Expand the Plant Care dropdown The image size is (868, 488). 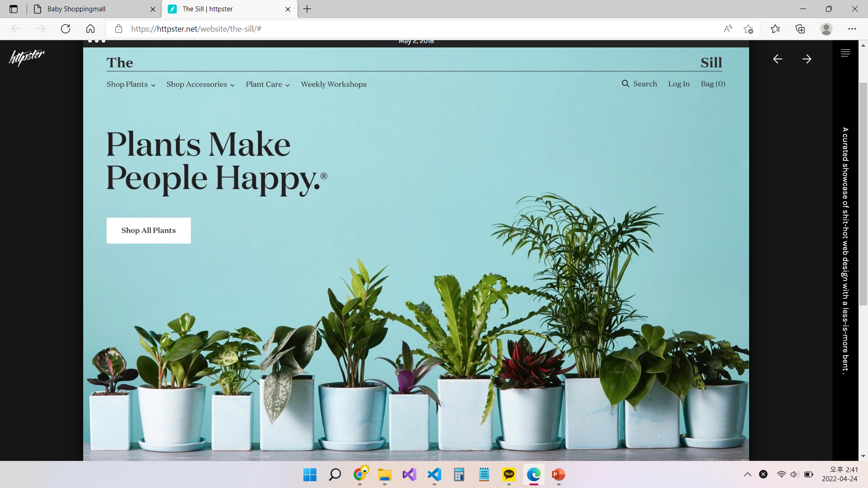pos(268,84)
